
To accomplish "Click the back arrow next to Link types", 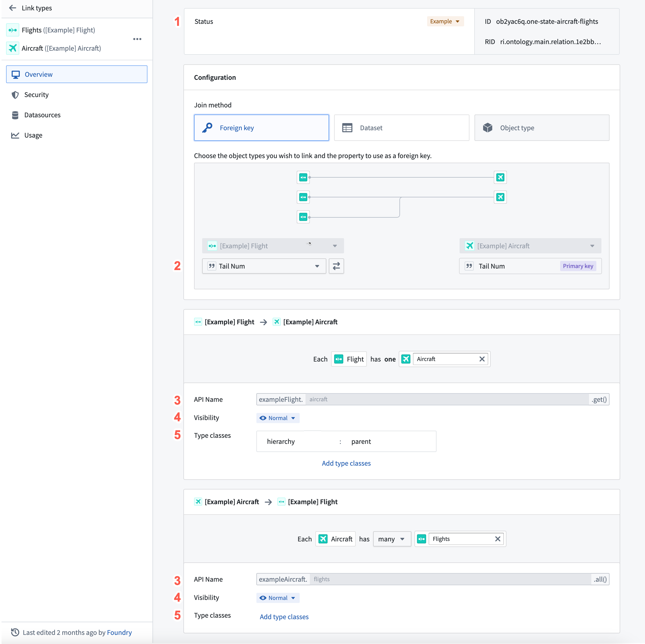I will point(13,8).
